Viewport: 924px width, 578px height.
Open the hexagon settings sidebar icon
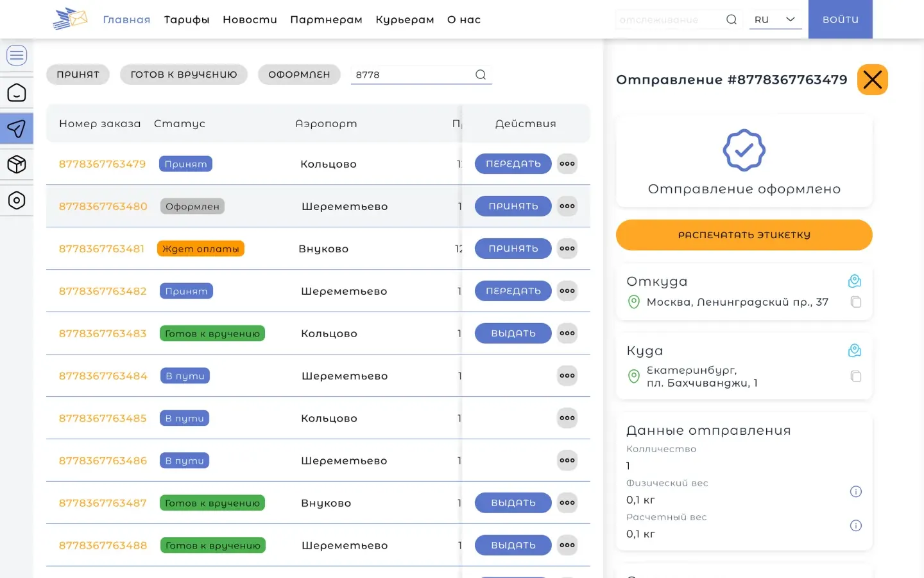(x=17, y=200)
